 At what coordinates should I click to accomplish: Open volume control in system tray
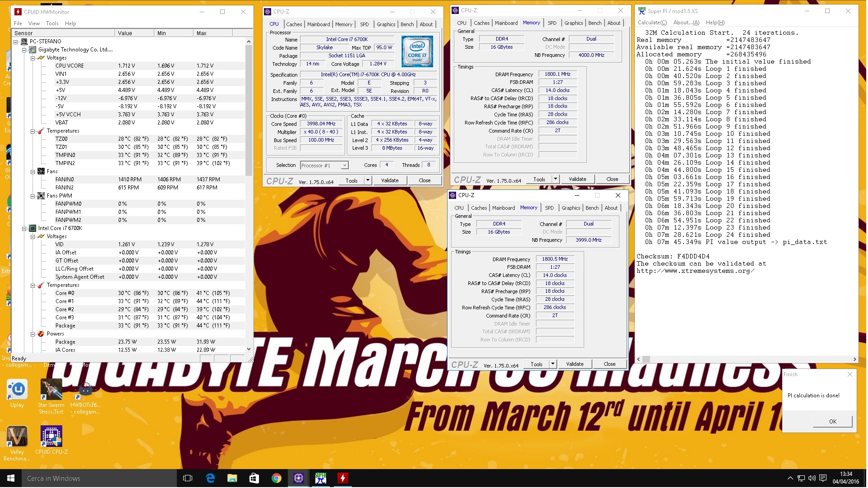tap(812, 479)
